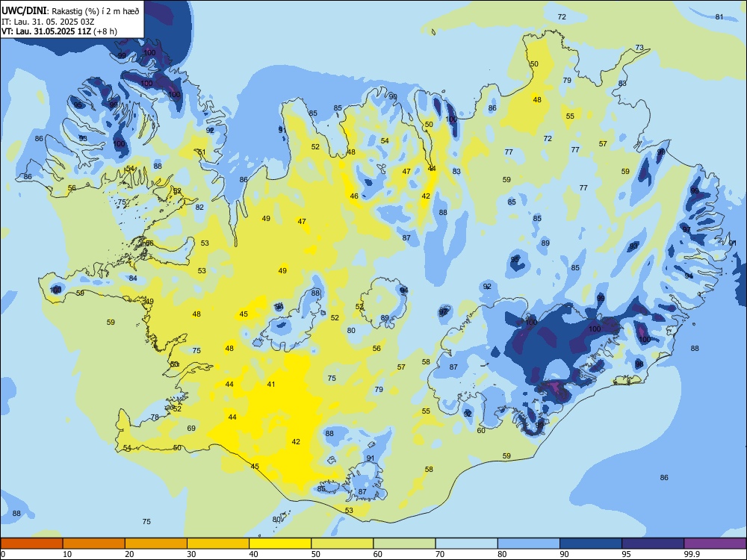Screen dimensions: 747x560
Task: Click the value 86 in the southeast ocean
Action: [x=664, y=477]
